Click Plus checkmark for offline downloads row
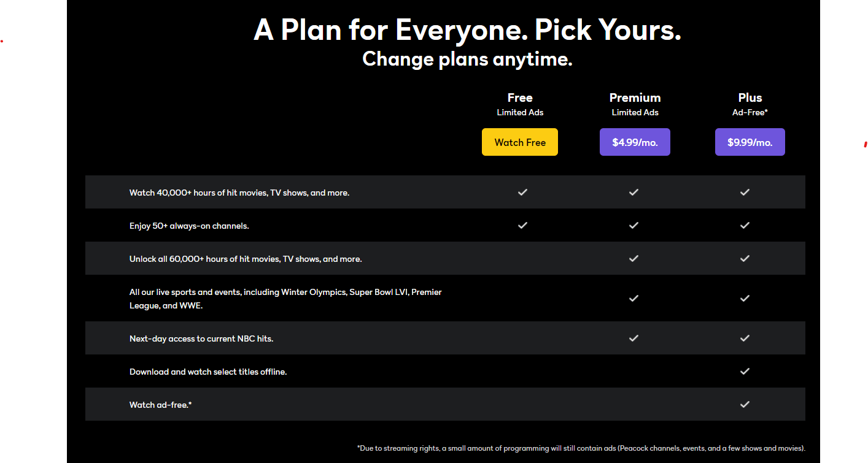This screenshot has width=868, height=463. 745,371
